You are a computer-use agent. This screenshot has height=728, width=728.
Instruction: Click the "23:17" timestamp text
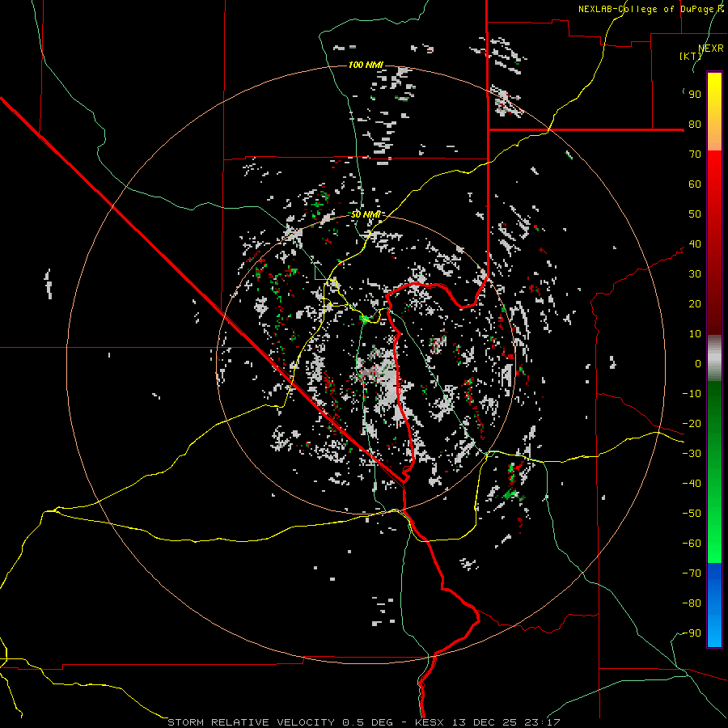[x=540, y=722]
